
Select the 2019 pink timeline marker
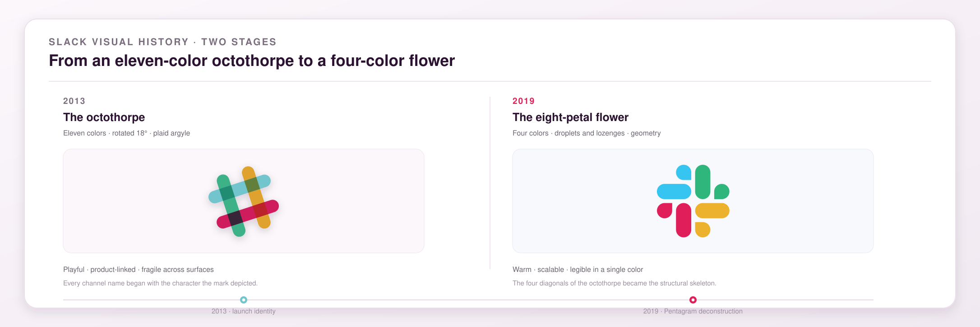pos(693,300)
